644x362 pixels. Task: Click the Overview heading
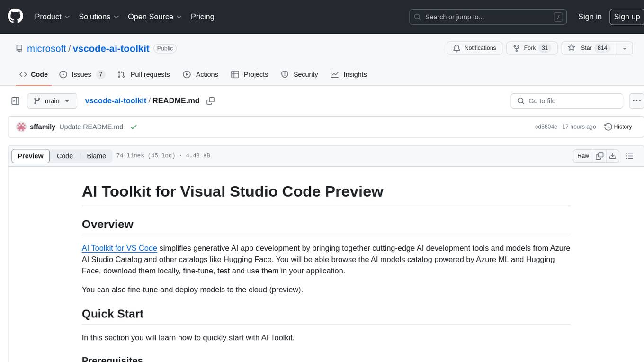pos(107,224)
